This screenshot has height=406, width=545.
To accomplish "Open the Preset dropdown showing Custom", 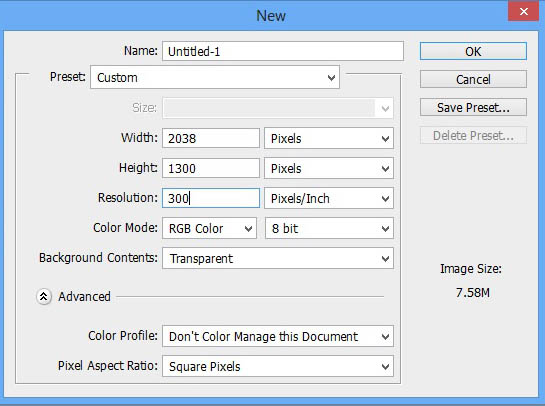I will (x=215, y=77).
